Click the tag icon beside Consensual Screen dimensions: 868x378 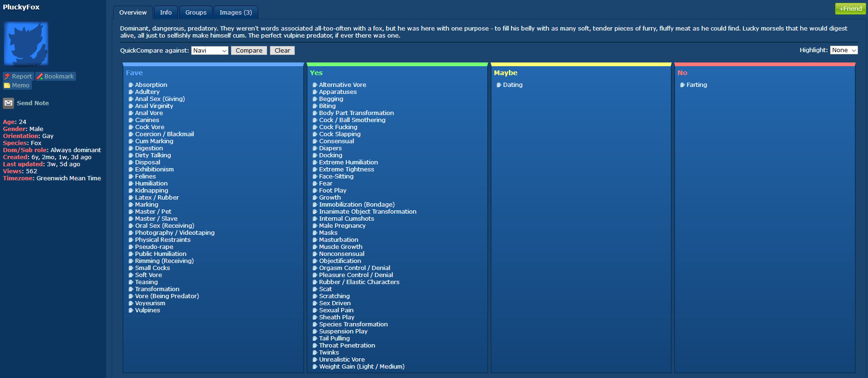pos(315,141)
